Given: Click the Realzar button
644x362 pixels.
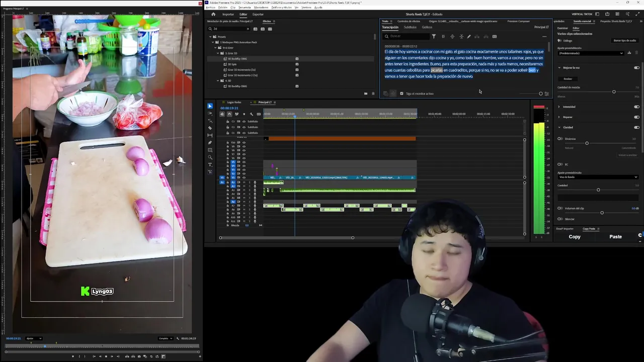Looking at the screenshot, I should point(568,79).
